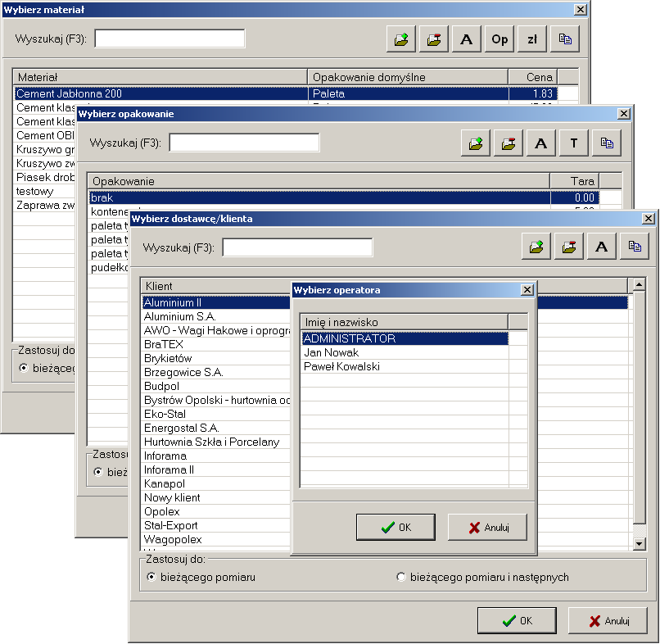Click remove-record icon in Wybierz materiał toolbar

pos(434,39)
